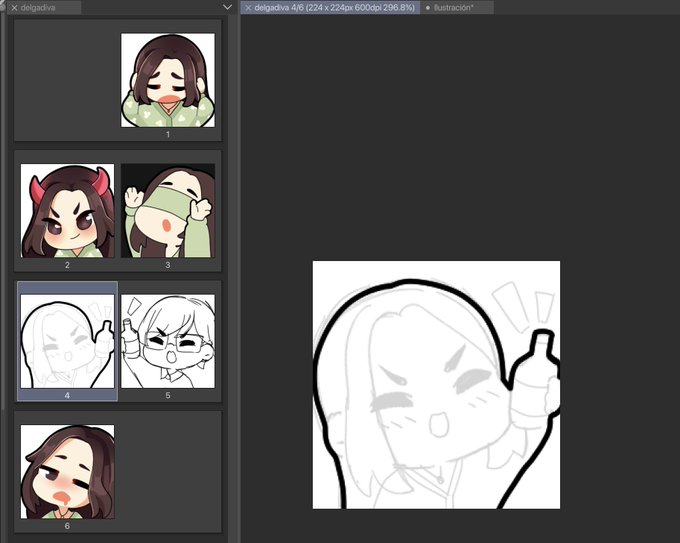Click the page number label "3"
Screen dimensions: 680x543
point(168,265)
